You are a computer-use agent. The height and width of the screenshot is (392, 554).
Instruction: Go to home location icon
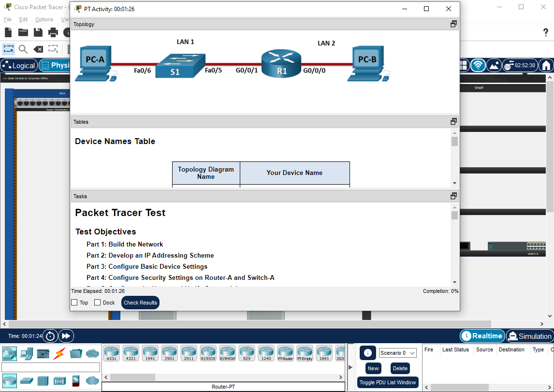(546, 65)
